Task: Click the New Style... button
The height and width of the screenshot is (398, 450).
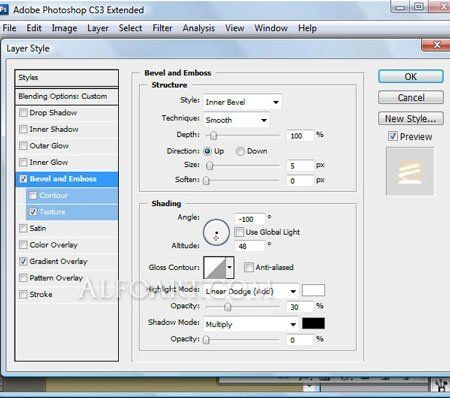Action: pyautogui.click(x=411, y=118)
